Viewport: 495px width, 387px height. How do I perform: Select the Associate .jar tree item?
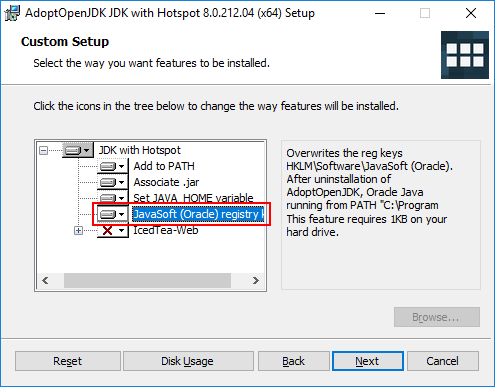(166, 182)
